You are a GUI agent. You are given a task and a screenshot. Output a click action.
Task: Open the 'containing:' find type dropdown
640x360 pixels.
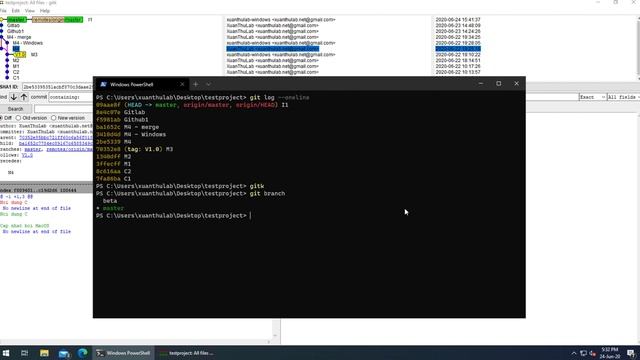(x=71, y=97)
